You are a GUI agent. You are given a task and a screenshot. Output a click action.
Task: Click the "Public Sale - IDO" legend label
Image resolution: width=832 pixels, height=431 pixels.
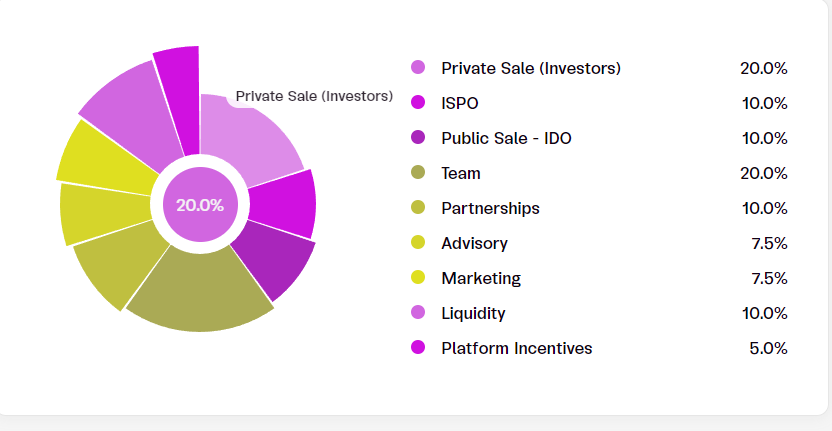point(506,138)
